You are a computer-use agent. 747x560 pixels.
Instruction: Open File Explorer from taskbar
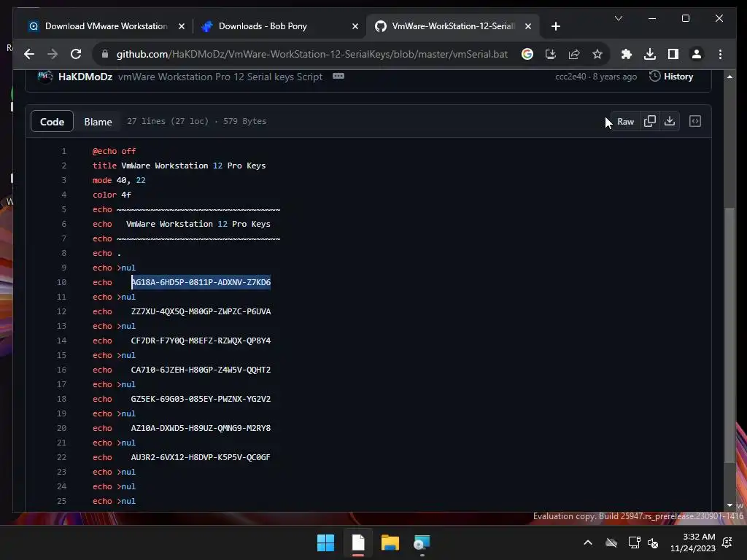point(390,542)
